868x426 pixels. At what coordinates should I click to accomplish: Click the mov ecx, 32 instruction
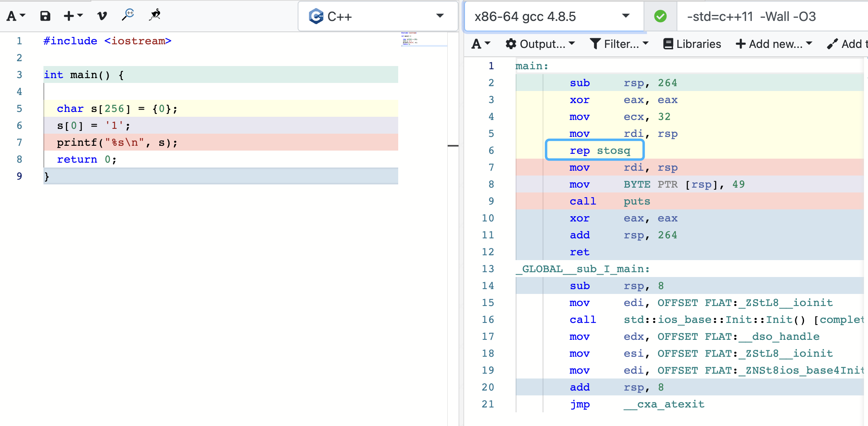(620, 117)
